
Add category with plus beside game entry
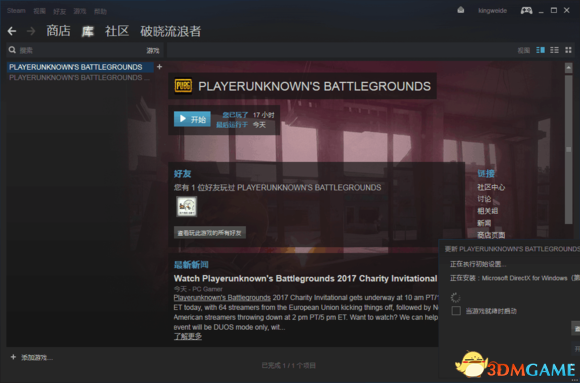click(159, 67)
